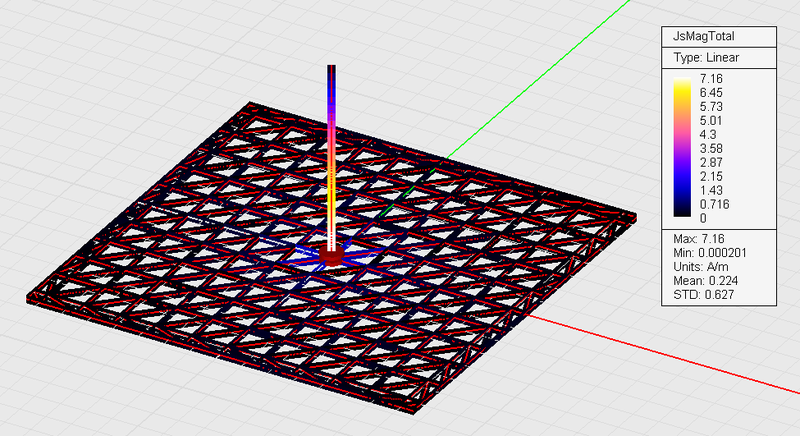The width and height of the screenshot is (800, 436).
Task: Click the Max: 7.16 statistic
Action: pyautogui.click(x=698, y=239)
